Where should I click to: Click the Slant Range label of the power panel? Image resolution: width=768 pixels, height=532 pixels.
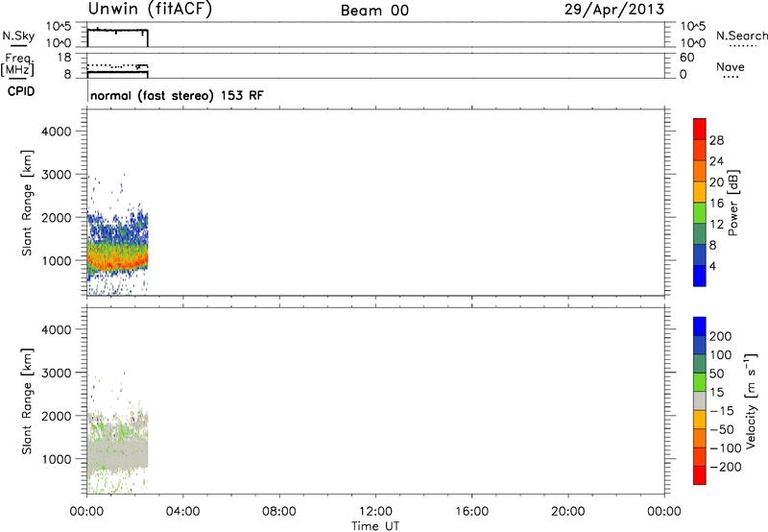pos(27,203)
